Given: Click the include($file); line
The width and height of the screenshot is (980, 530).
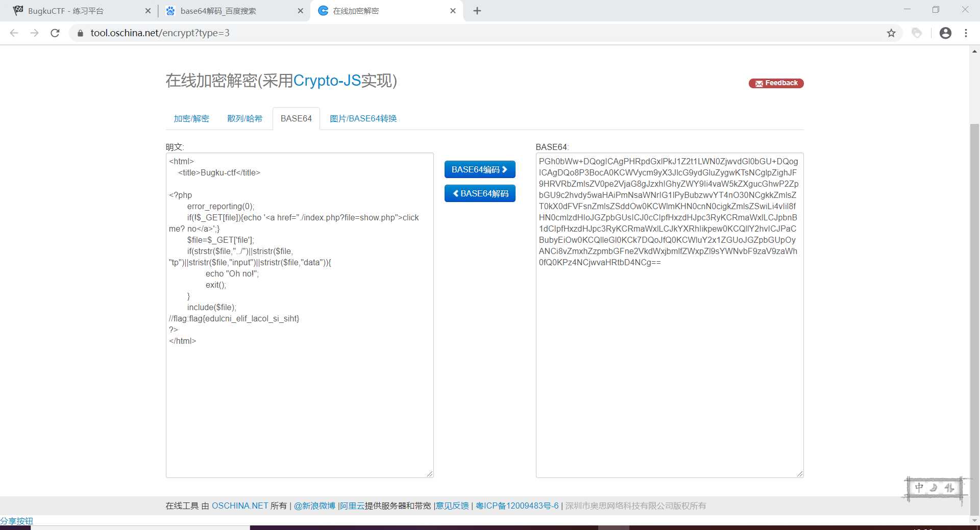Looking at the screenshot, I should coord(212,307).
